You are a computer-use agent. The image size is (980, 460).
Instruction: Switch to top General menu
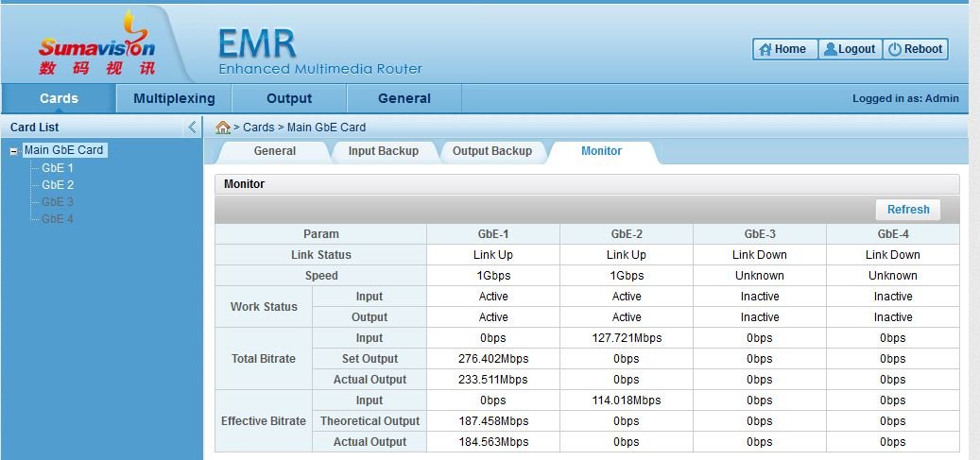(404, 98)
